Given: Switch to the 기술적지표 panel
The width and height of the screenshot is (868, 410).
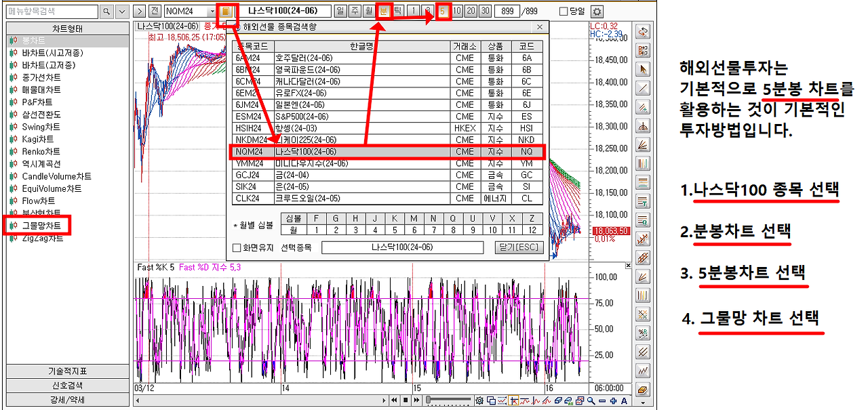Looking at the screenshot, I should (66, 371).
